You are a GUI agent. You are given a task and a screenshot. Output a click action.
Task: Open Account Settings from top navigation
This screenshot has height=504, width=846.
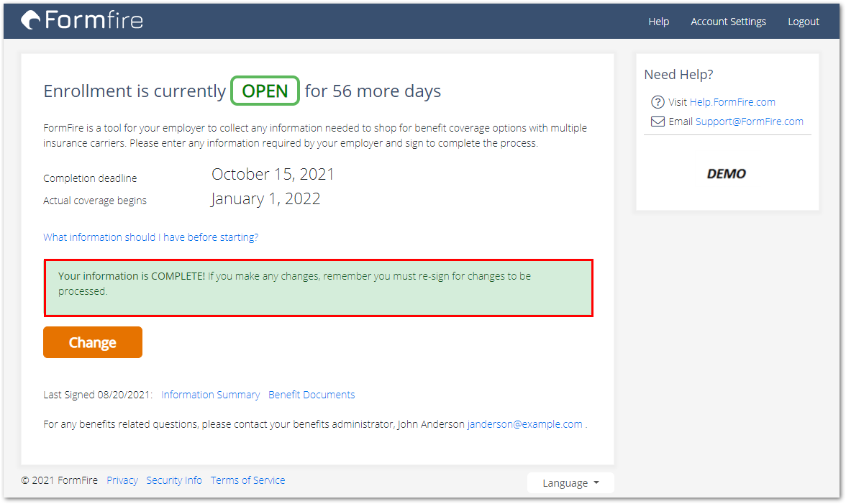click(x=728, y=22)
